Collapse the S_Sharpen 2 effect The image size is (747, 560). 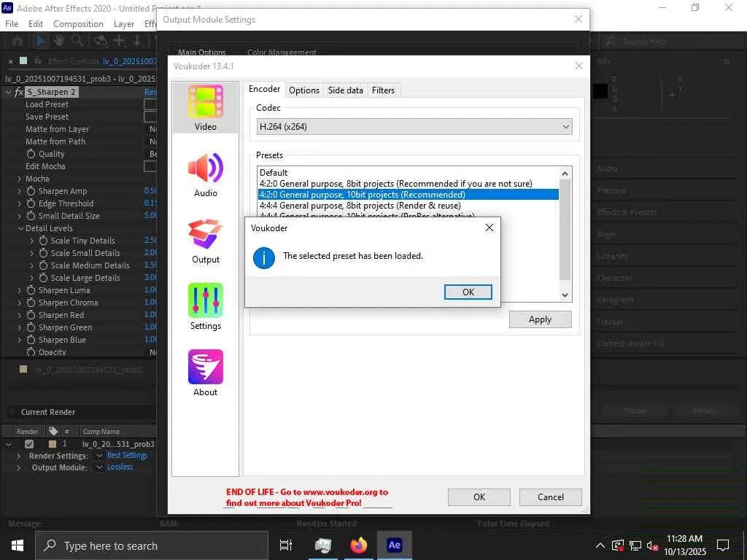[8, 92]
